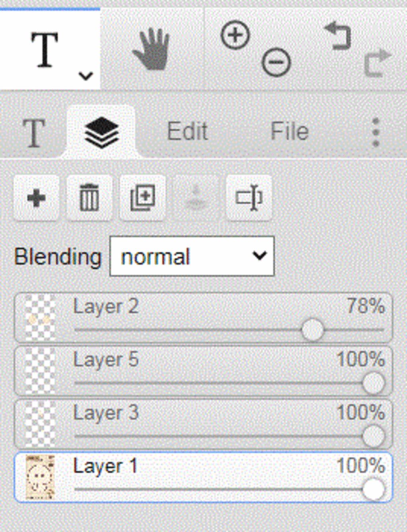This screenshot has width=407, height=532.
Task: Merge the layer down using the disabled icon
Action: pyautogui.click(x=196, y=198)
